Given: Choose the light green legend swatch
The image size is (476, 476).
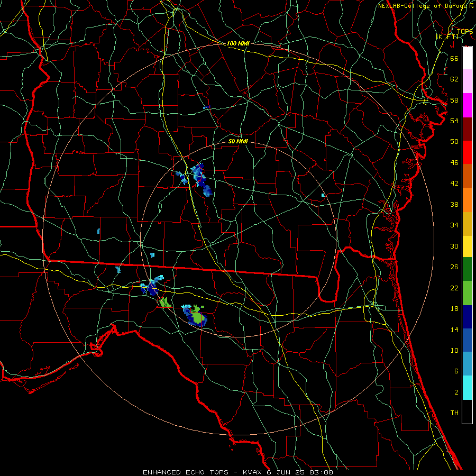Looking at the screenshot, I should pos(467,293).
